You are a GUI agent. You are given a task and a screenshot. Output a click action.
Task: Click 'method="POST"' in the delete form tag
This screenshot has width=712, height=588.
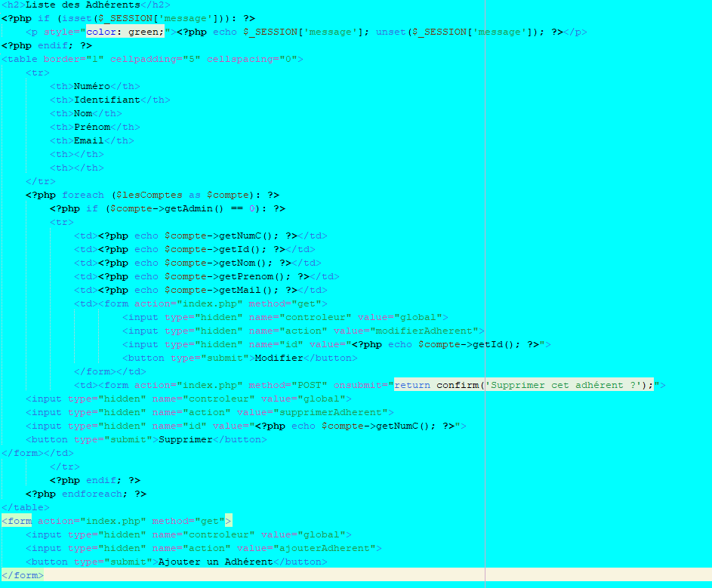tap(288, 386)
